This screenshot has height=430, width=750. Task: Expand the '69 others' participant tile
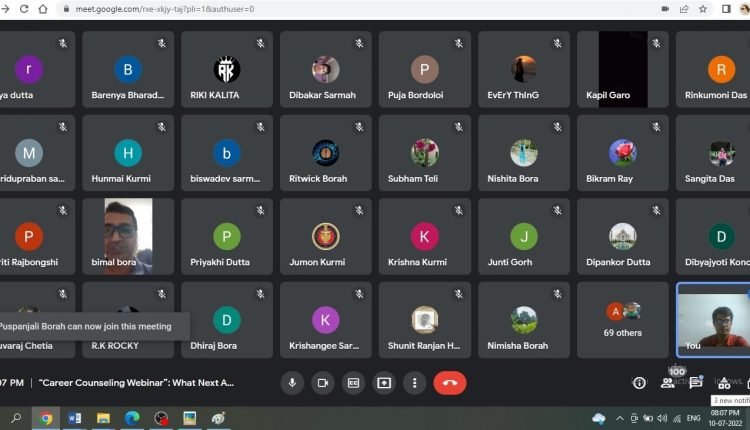[x=623, y=319]
